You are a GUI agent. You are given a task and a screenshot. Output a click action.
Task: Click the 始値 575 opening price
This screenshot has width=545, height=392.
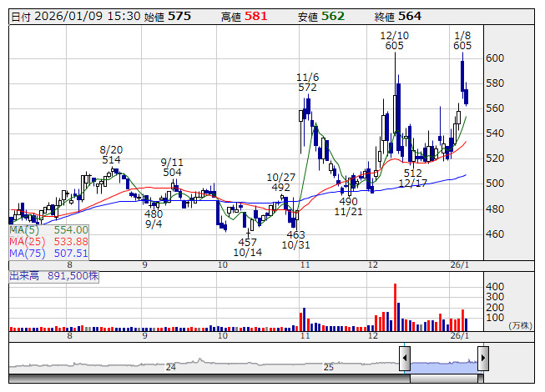pos(168,17)
